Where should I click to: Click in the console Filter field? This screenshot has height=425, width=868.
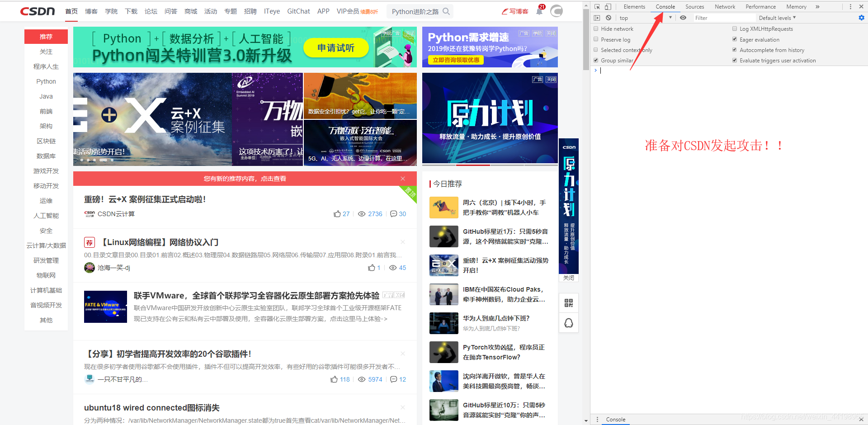pyautogui.click(x=723, y=18)
